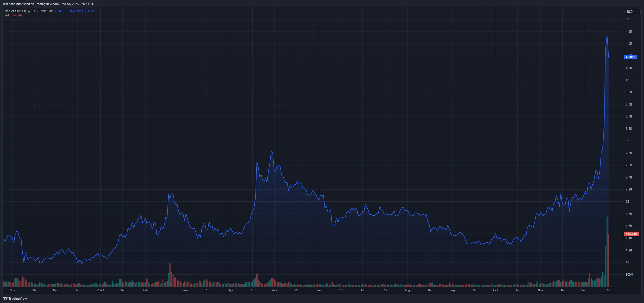Click the TradingView logo icon

tap(5, 298)
